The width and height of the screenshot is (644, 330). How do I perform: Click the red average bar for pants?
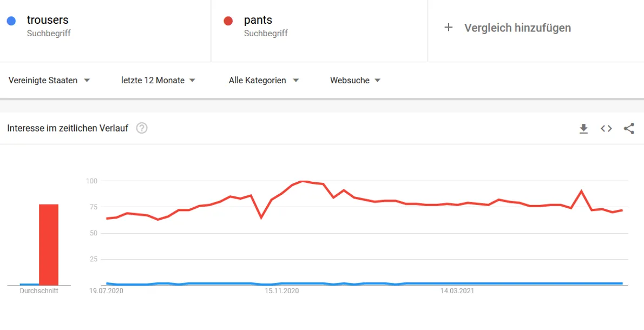point(49,245)
